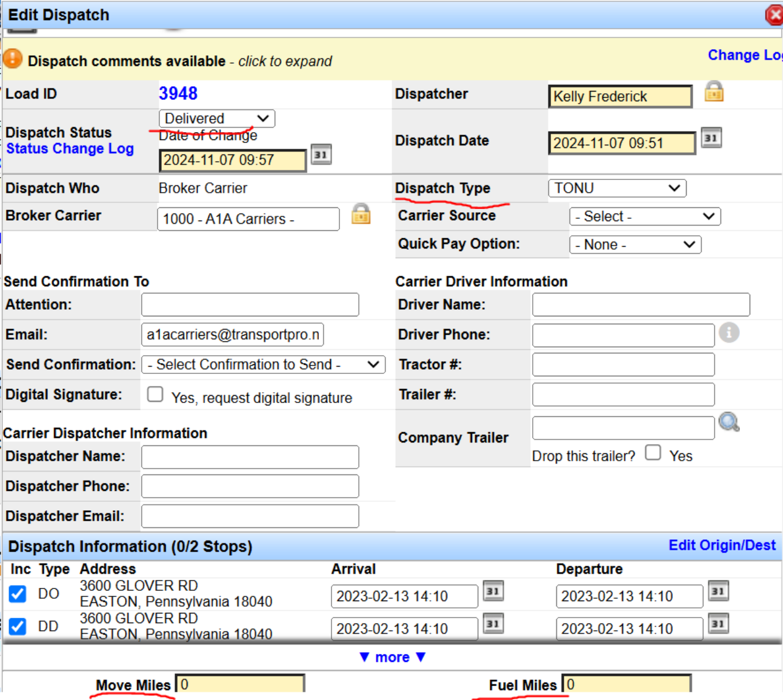Click the Date of Change input field
The image size is (783, 700).
pos(233,160)
